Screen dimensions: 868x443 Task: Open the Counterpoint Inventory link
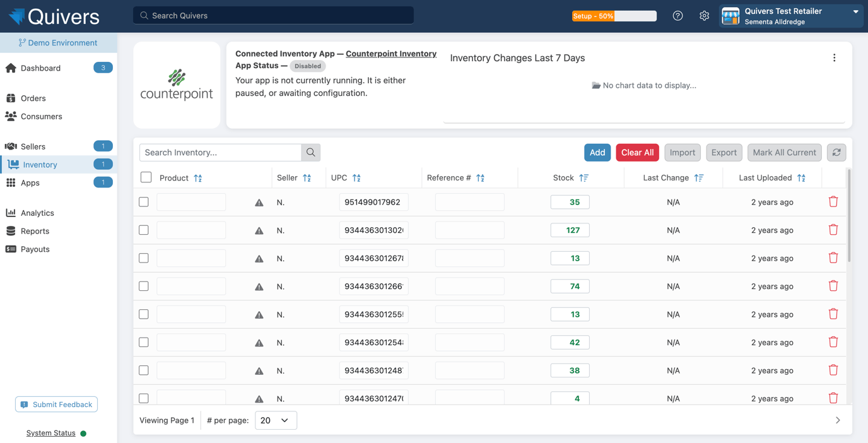390,54
